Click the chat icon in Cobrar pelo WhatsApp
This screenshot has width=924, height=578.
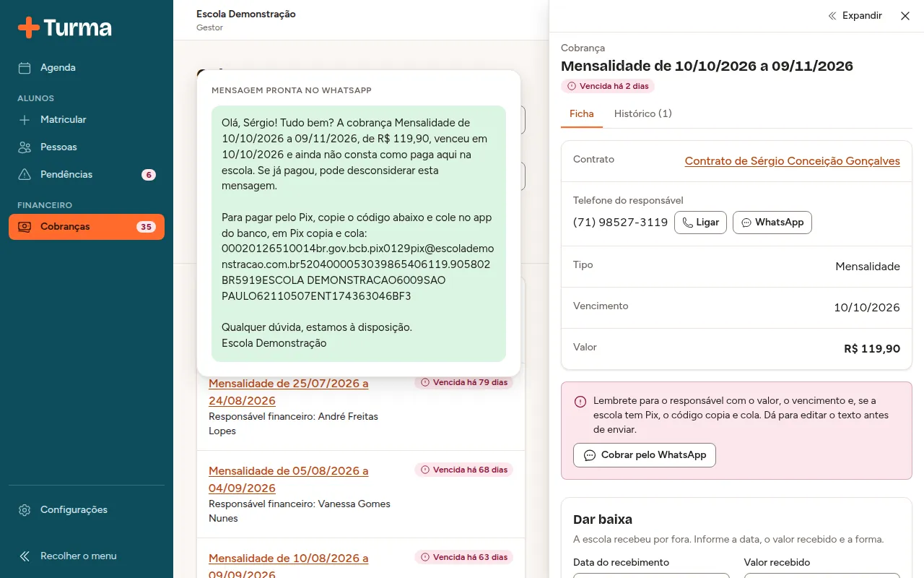click(x=590, y=455)
